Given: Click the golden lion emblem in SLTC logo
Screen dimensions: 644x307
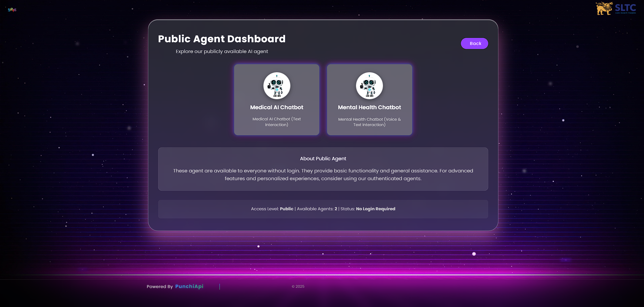Looking at the screenshot, I should point(604,8).
